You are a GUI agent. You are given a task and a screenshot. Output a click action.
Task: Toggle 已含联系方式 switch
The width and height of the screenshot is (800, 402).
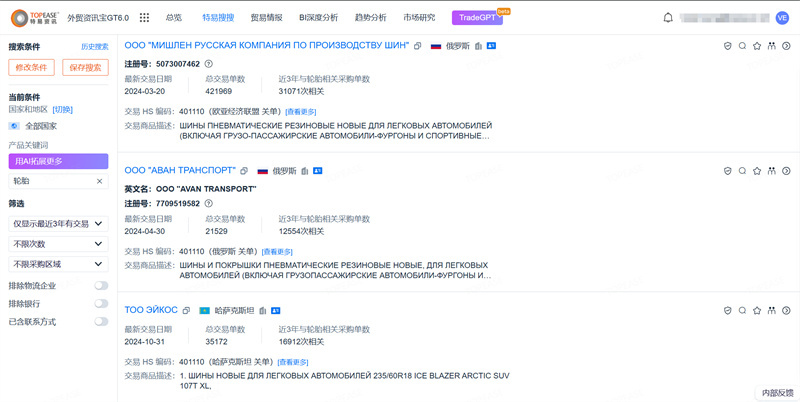(x=101, y=321)
